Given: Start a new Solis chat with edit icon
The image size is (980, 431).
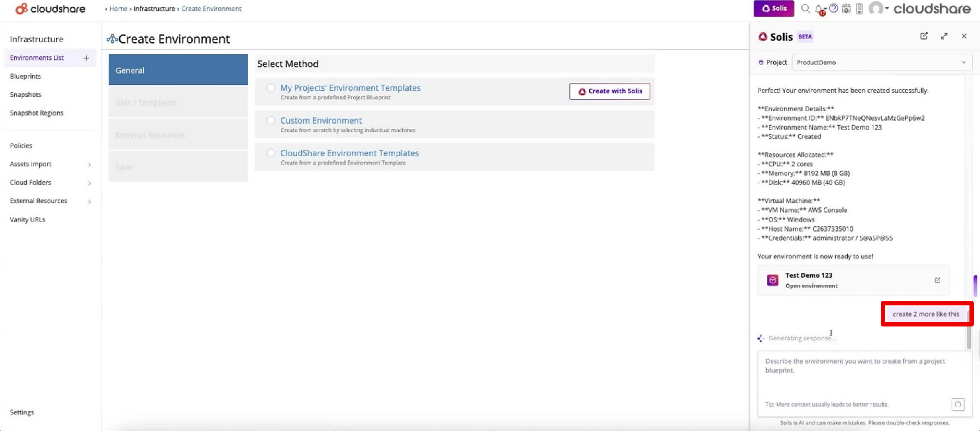Looking at the screenshot, I should pos(924,36).
